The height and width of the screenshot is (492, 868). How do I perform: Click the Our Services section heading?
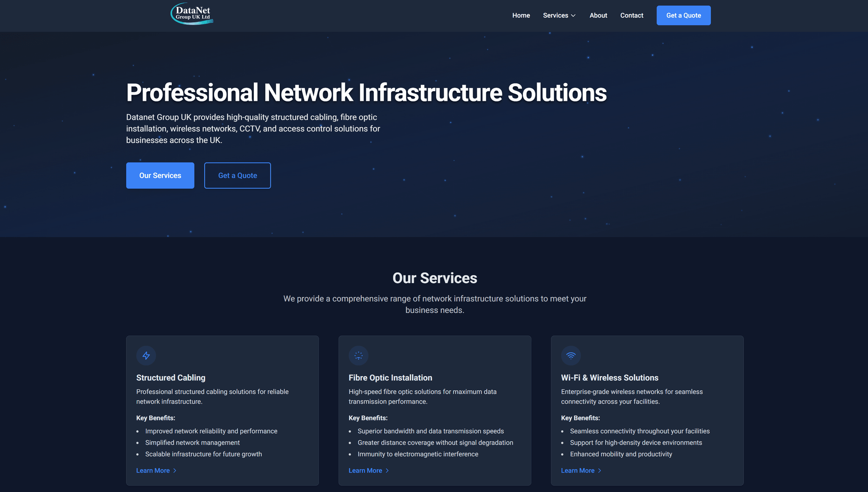click(434, 278)
